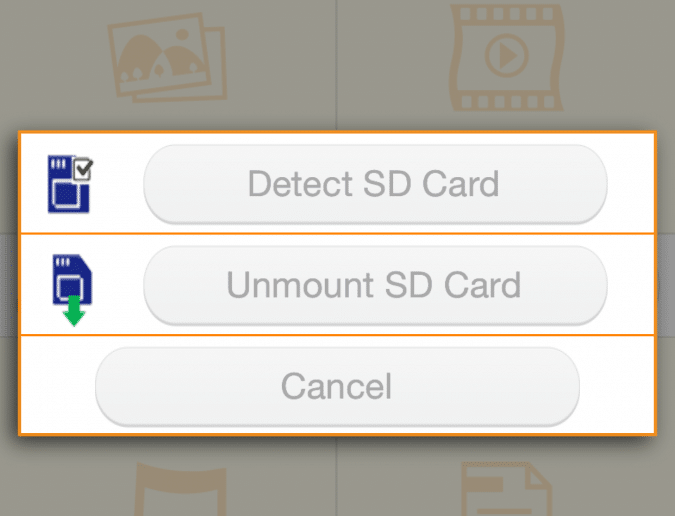Tap the play circle inside film strip

pos(507,56)
